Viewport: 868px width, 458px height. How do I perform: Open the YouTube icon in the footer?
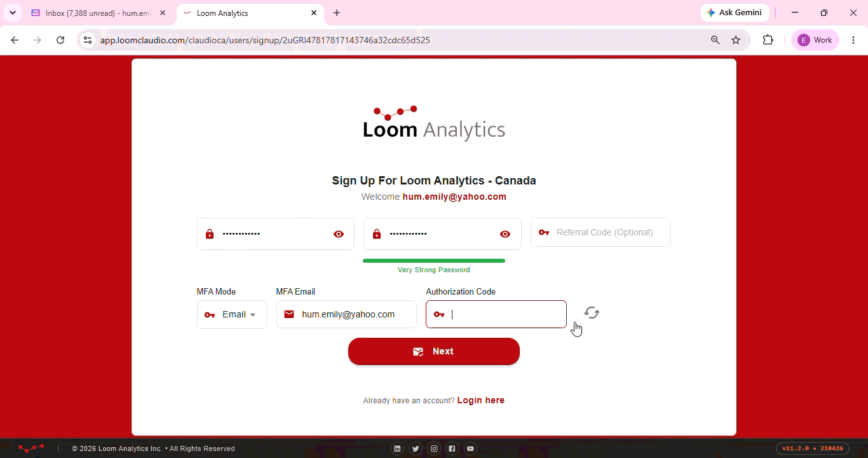click(x=470, y=448)
